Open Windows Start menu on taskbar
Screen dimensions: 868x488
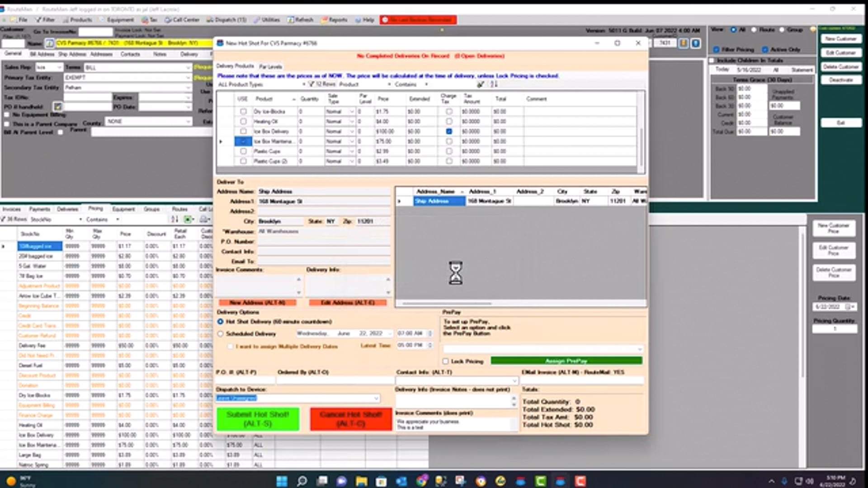point(282,481)
